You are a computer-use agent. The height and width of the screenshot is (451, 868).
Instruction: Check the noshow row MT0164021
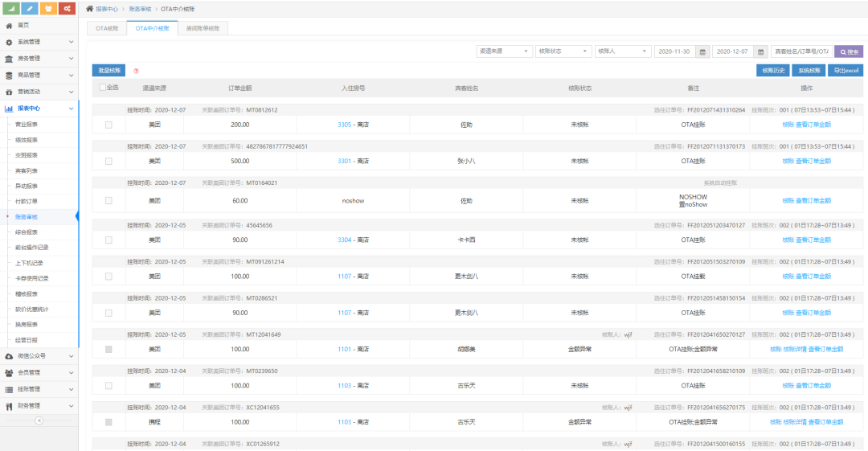pyautogui.click(x=108, y=200)
